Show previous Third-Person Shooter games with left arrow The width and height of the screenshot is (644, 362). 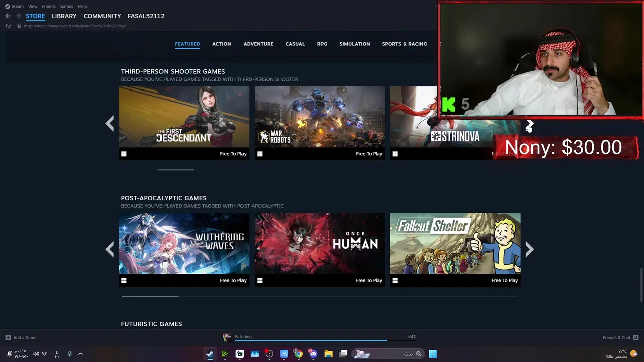pos(110,123)
